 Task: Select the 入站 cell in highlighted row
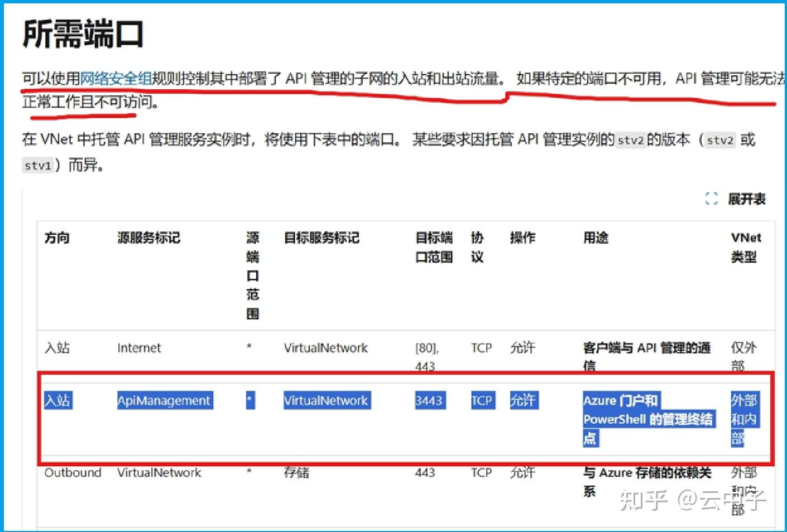tap(57, 400)
